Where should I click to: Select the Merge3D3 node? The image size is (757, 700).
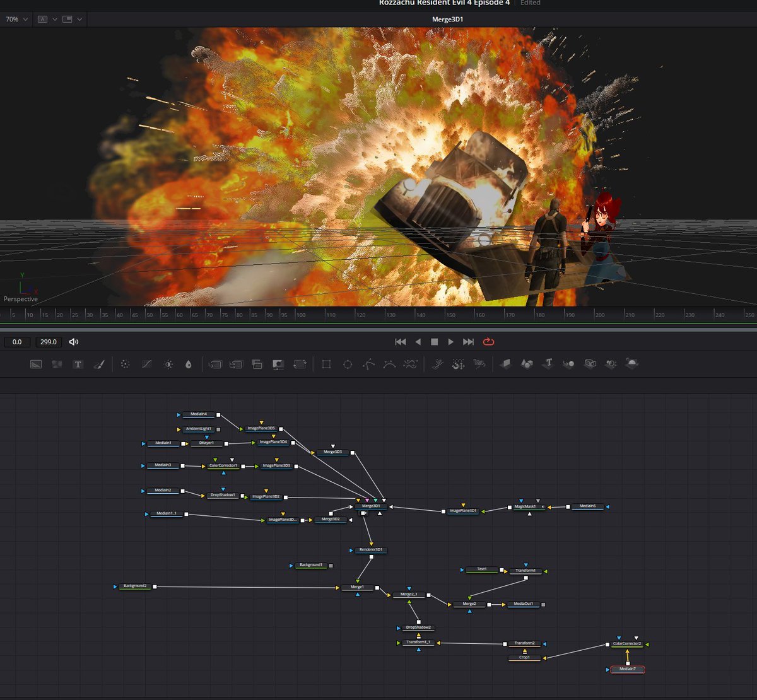[x=332, y=452]
